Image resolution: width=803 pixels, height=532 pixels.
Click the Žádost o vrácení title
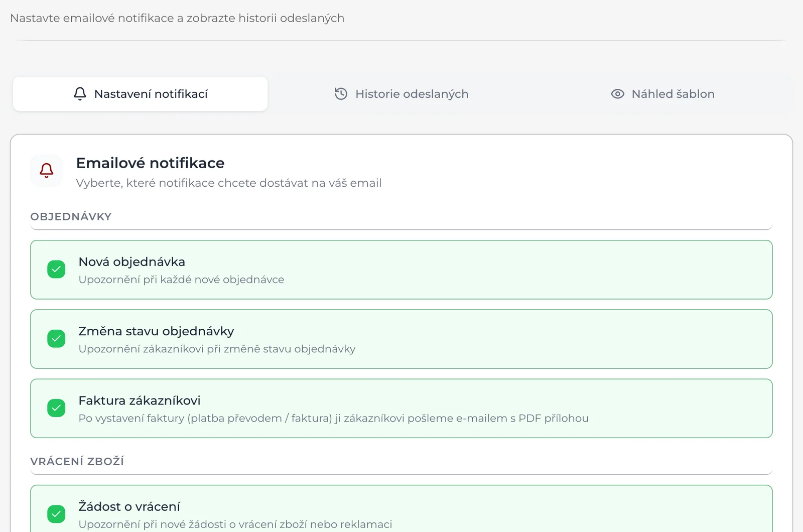[129, 506]
